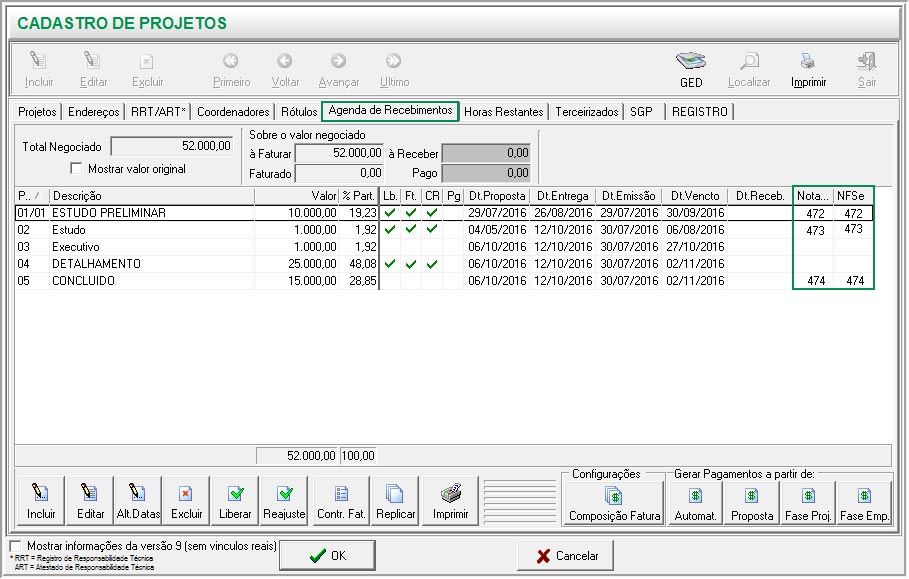Click the Cancelar button
The width and height of the screenshot is (909, 579).
coord(565,556)
